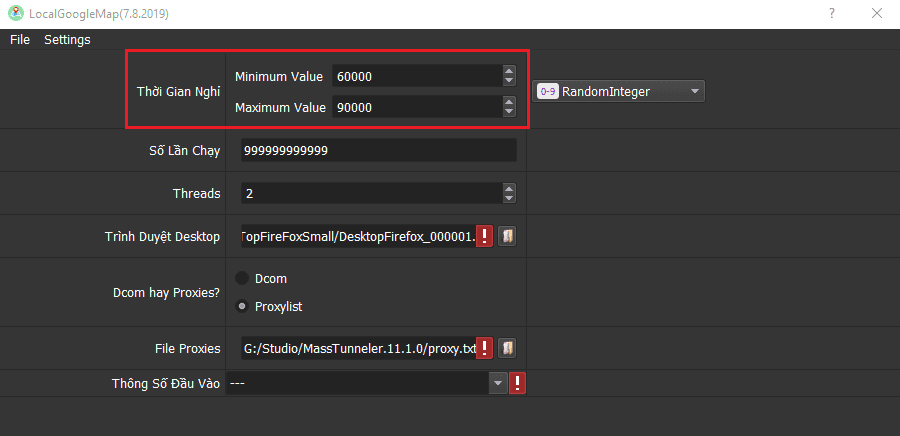Increase the Maximum Value with up arrow
900x436 pixels.
509,102
